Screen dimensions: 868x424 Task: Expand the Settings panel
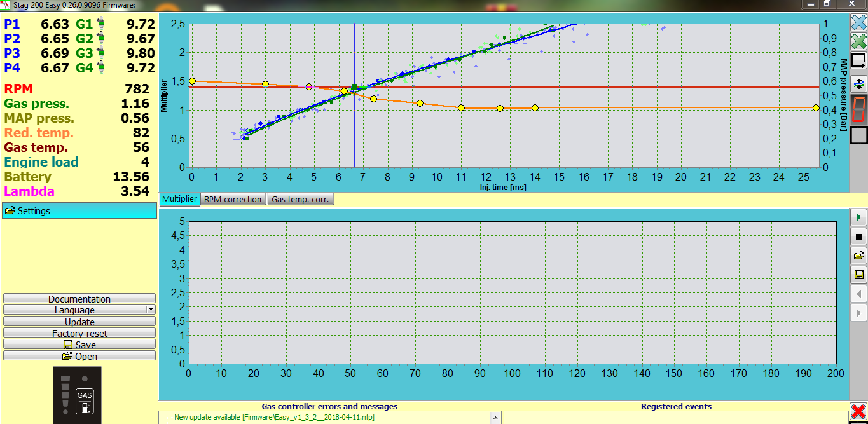point(79,211)
